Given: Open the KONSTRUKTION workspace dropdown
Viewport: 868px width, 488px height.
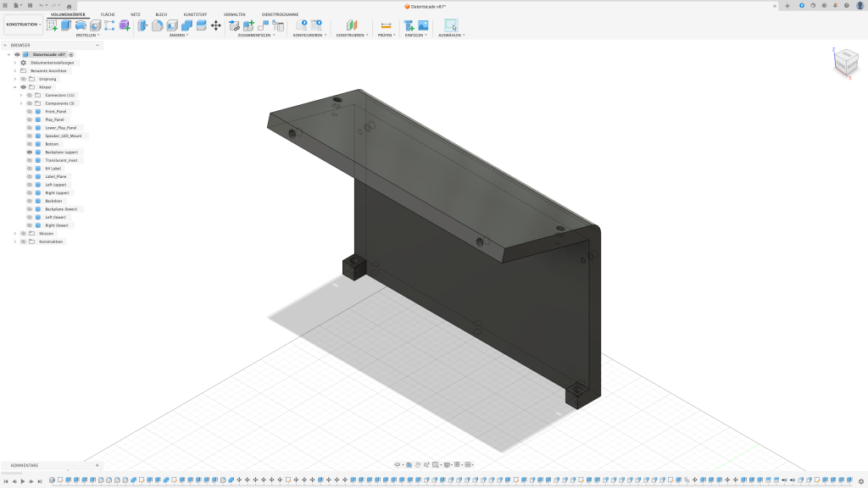Looking at the screenshot, I should tap(23, 25).
